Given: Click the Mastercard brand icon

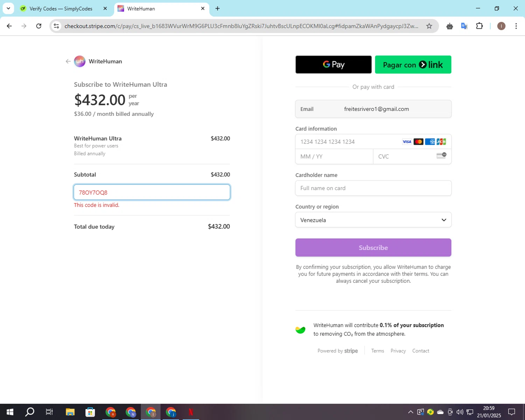Looking at the screenshot, I should coord(418,142).
